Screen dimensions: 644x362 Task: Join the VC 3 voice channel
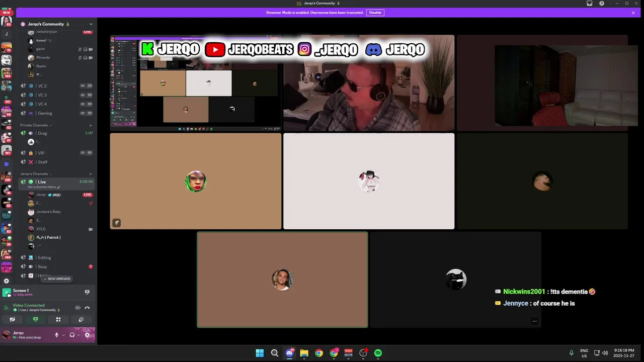[x=56, y=95]
